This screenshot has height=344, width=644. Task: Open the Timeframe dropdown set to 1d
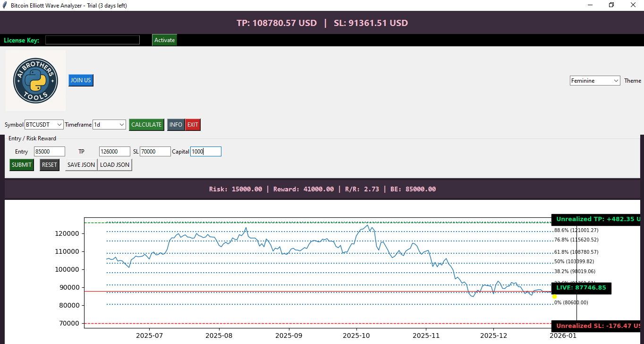109,124
